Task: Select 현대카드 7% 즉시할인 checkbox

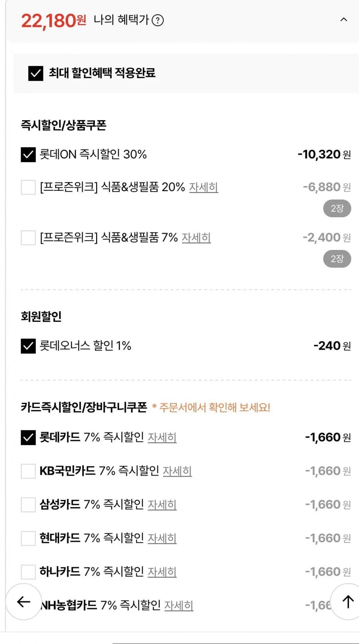Action: pos(28,538)
